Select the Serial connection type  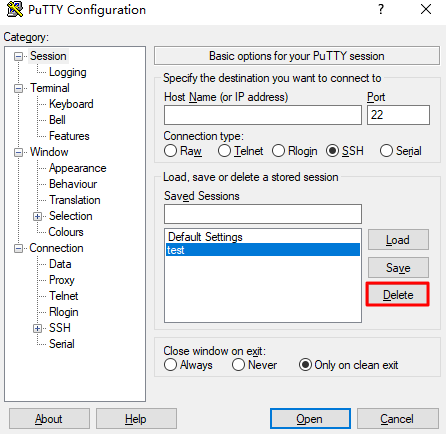click(386, 151)
